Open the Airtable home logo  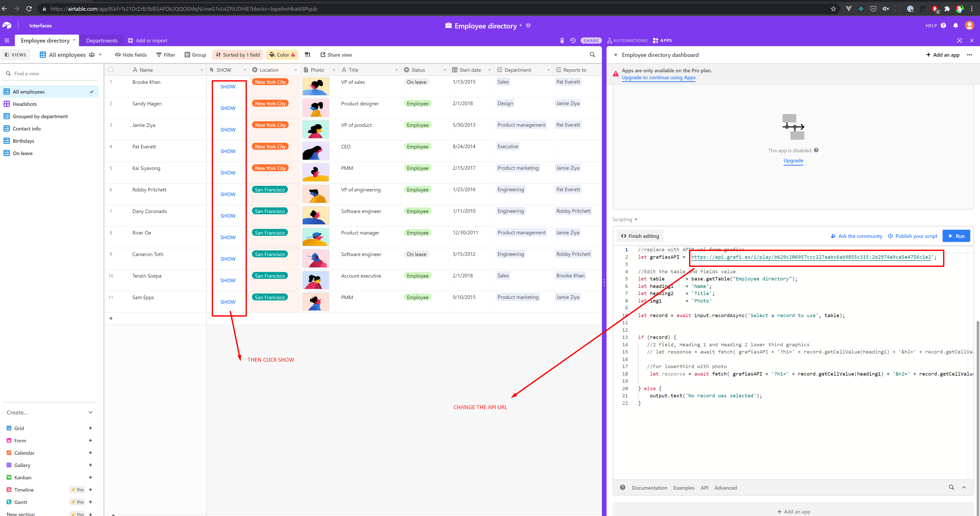tap(7, 25)
